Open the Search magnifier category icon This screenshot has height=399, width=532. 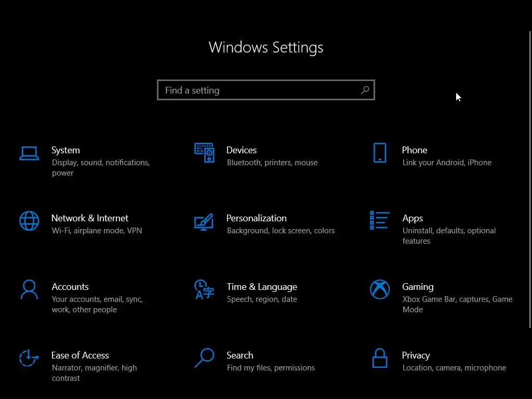204,358
